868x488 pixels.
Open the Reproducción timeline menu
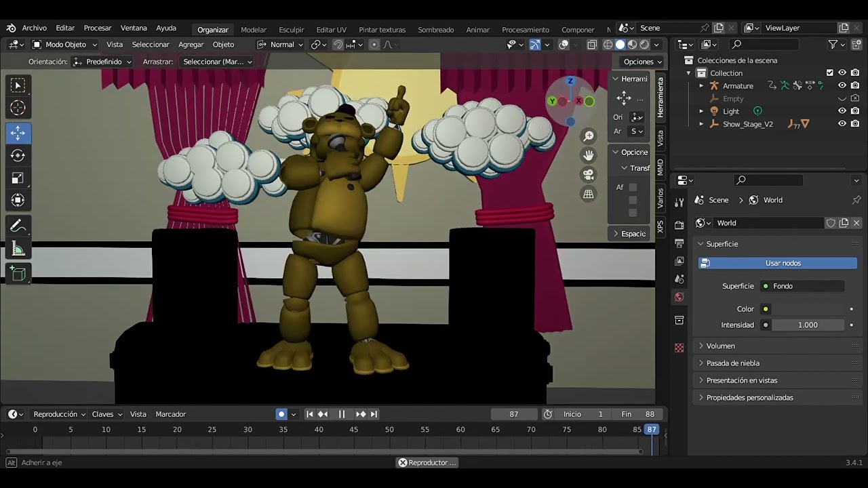60,414
